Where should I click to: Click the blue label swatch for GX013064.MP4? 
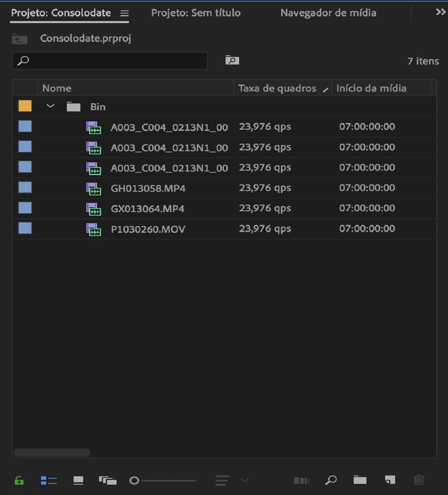(25, 208)
